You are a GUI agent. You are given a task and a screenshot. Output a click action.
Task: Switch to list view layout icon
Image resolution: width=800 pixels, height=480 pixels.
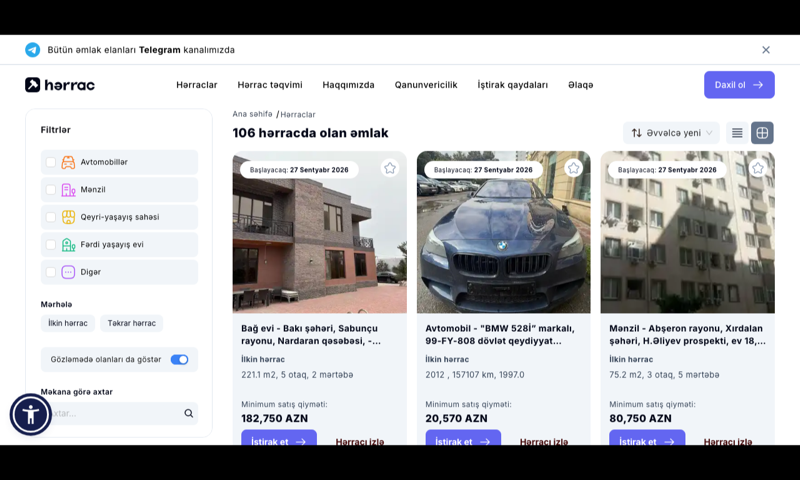pyautogui.click(x=737, y=133)
